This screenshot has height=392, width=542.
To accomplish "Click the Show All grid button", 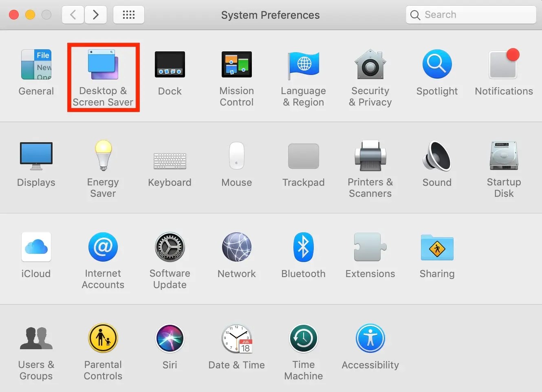I will pyautogui.click(x=129, y=15).
